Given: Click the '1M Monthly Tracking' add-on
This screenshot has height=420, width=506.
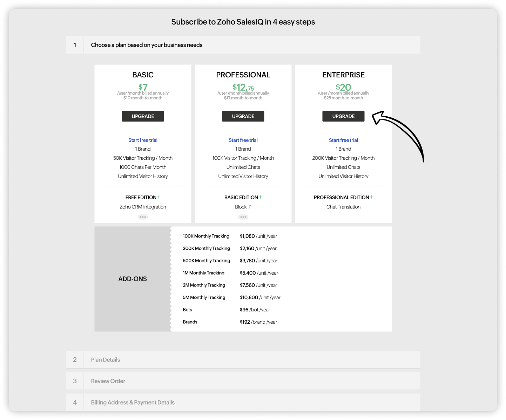Looking at the screenshot, I should (x=203, y=273).
